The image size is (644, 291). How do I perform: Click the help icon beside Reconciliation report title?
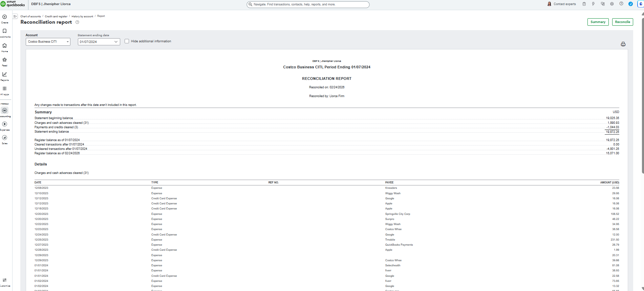point(77,22)
